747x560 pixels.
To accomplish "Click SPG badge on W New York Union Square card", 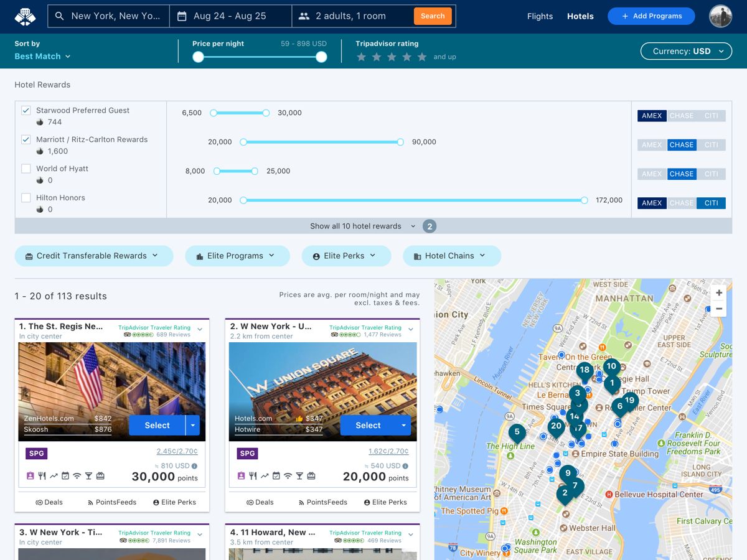I will coord(248,454).
